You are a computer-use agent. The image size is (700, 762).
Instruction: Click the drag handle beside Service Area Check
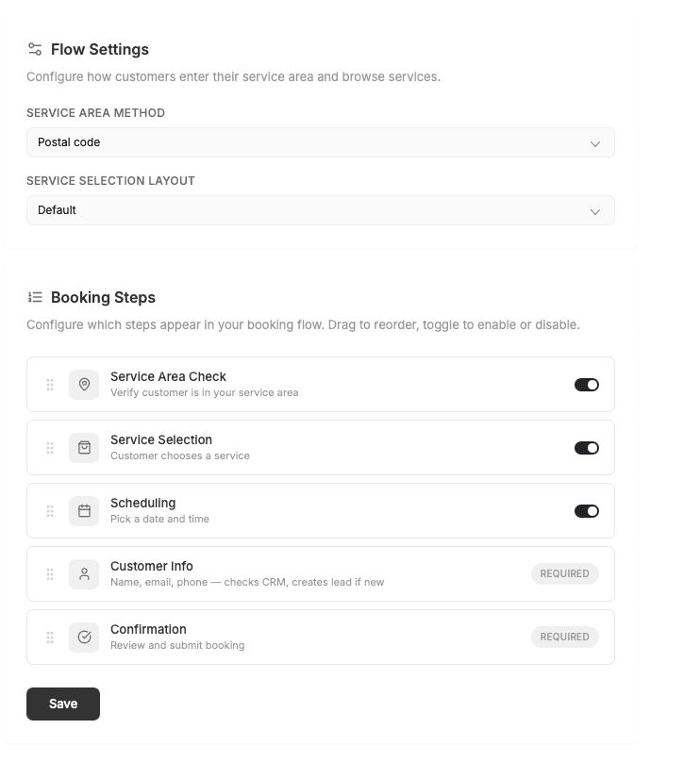tap(49, 384)
